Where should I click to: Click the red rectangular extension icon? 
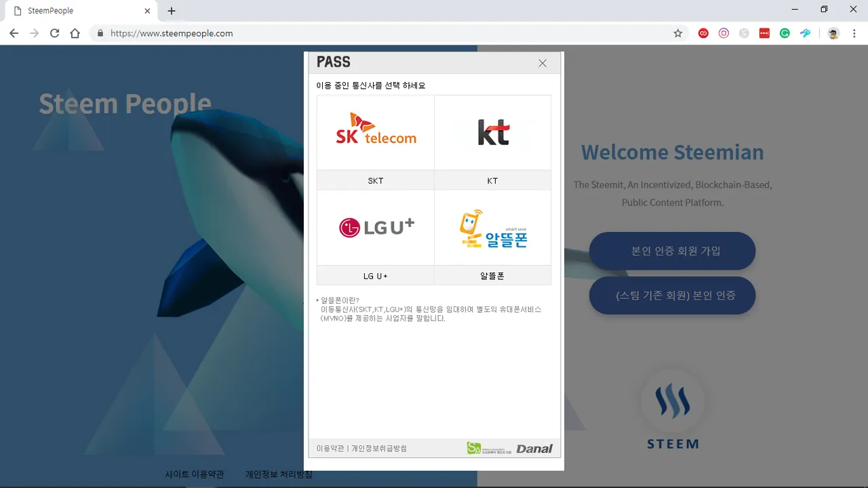point(764,33)
